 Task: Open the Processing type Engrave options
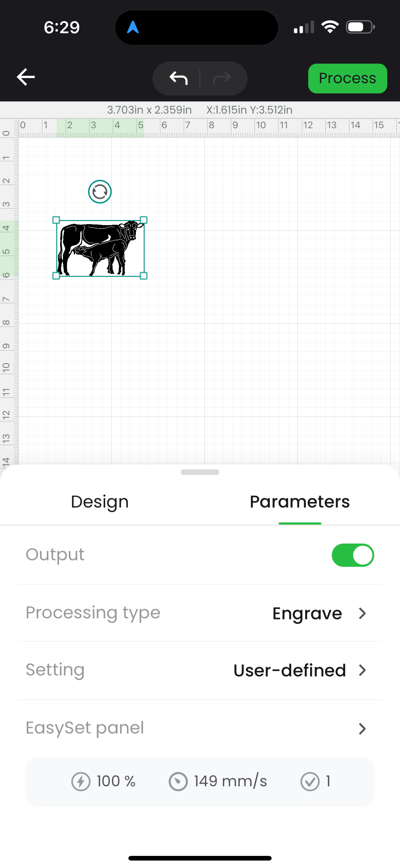click(200, 613)
